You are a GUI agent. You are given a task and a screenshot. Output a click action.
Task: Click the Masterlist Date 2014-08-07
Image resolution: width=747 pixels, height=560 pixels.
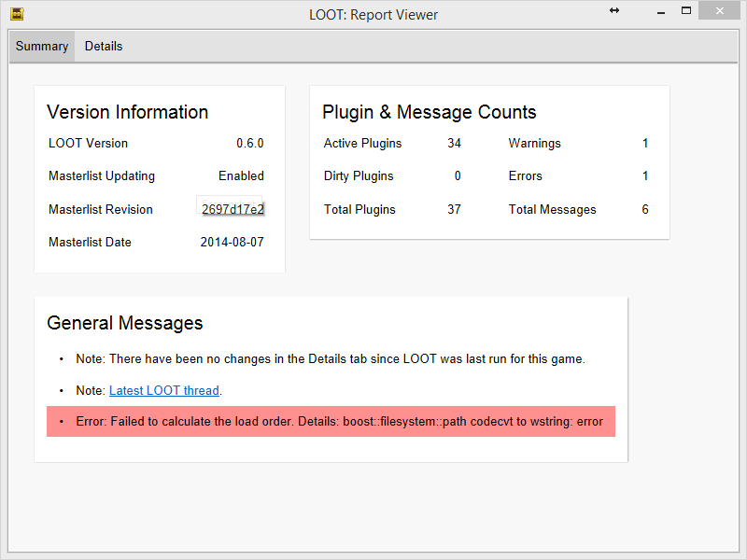232,242
